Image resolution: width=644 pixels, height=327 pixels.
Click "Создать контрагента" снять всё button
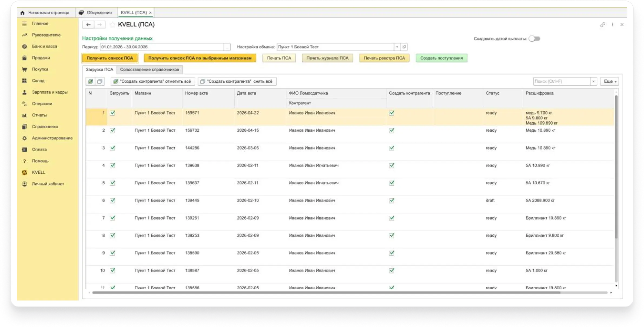[237, 81]
